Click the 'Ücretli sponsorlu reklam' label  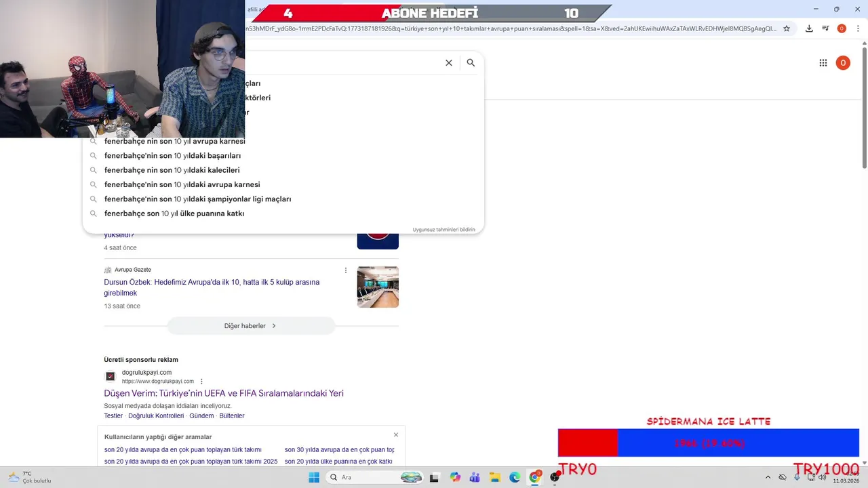click(x=141, y=360)
